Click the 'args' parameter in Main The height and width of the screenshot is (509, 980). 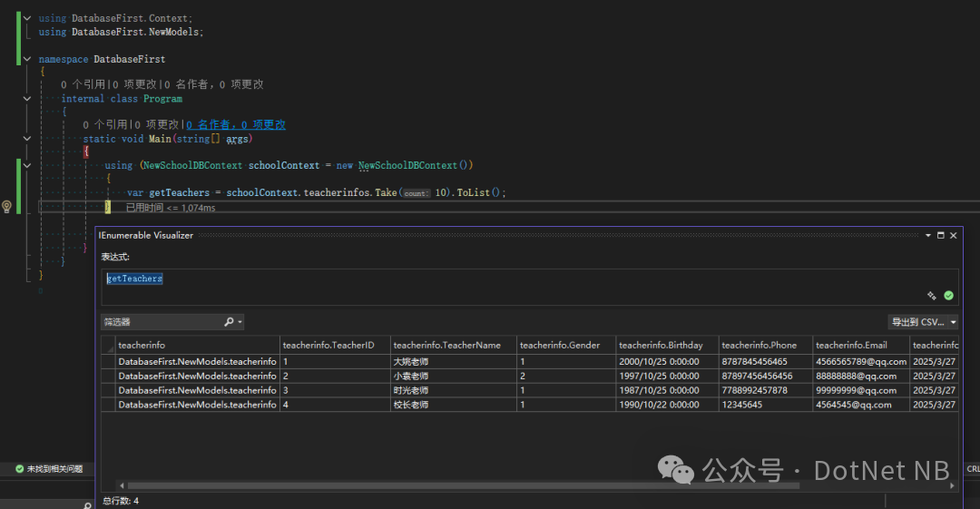coord(237,139)
